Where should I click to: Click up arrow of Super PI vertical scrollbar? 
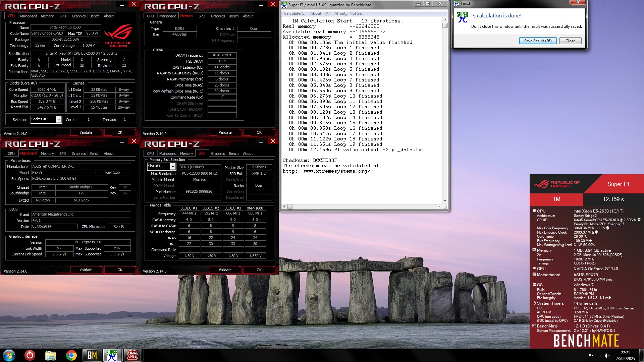445,19
